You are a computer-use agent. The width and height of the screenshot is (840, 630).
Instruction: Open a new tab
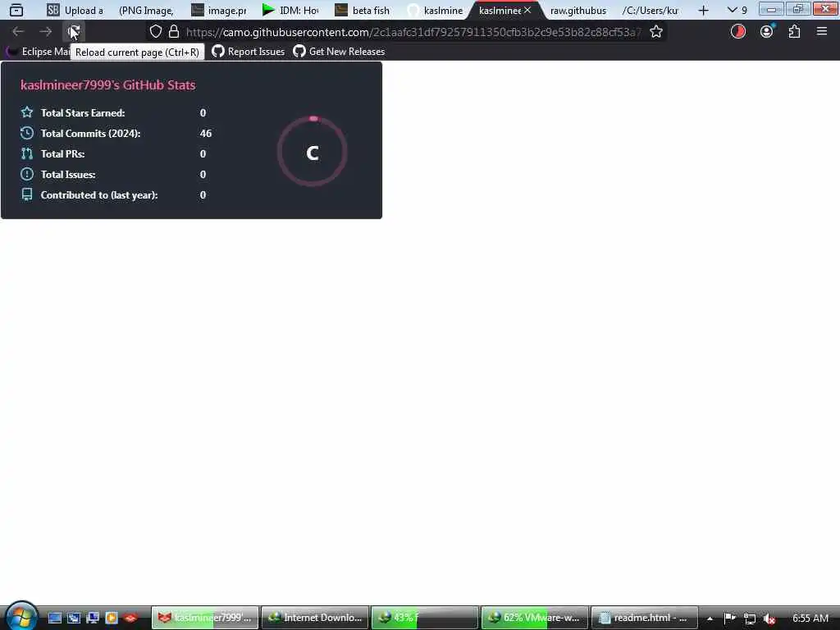pos(703,10)
